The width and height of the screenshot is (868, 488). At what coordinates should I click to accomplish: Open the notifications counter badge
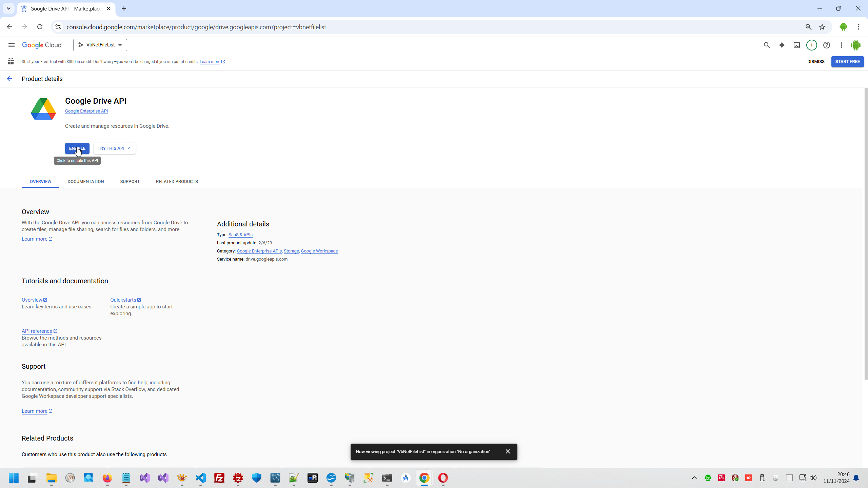pyautogui.click(x=811, y=45)
